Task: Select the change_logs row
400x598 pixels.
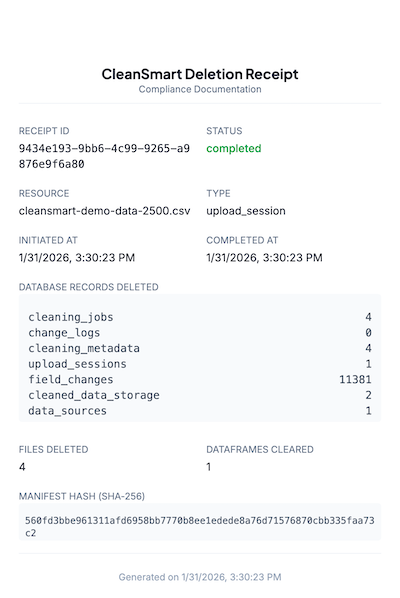Action: click(200, 333)
